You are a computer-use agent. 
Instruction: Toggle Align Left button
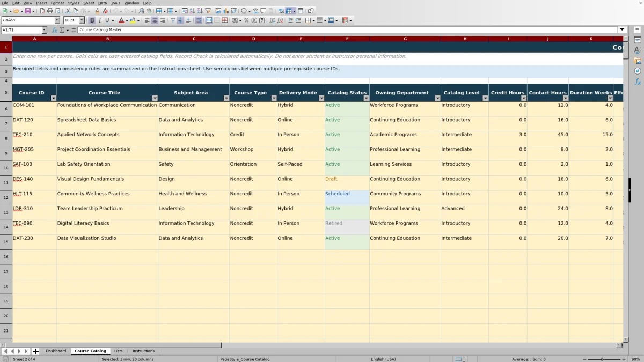(147, 20)
